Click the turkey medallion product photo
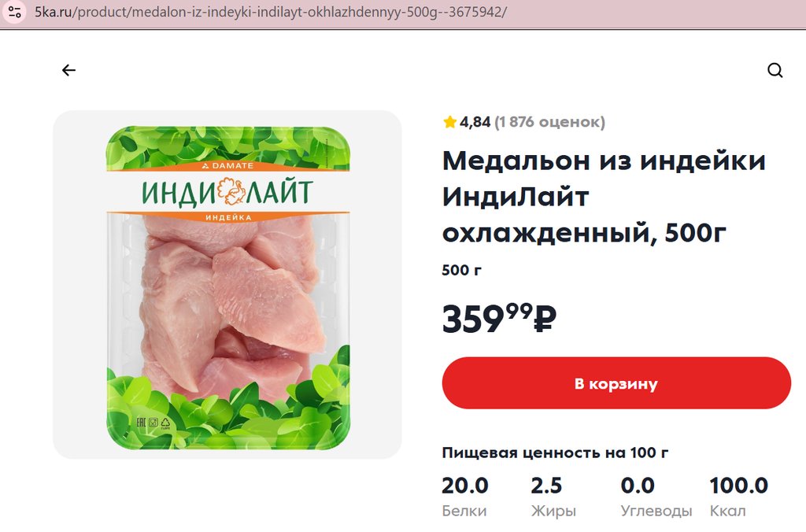Screen dimensions: 806x532 (x=227, y=284)
